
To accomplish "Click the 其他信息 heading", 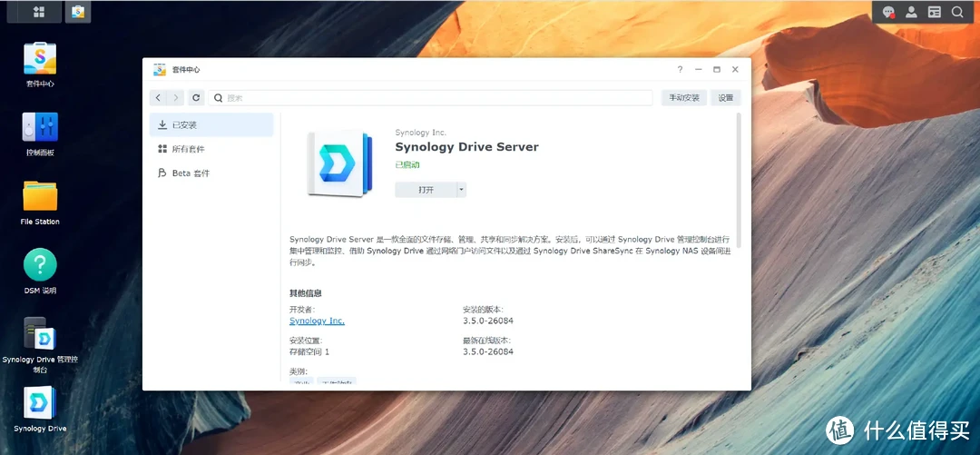I will click(306, 293).
